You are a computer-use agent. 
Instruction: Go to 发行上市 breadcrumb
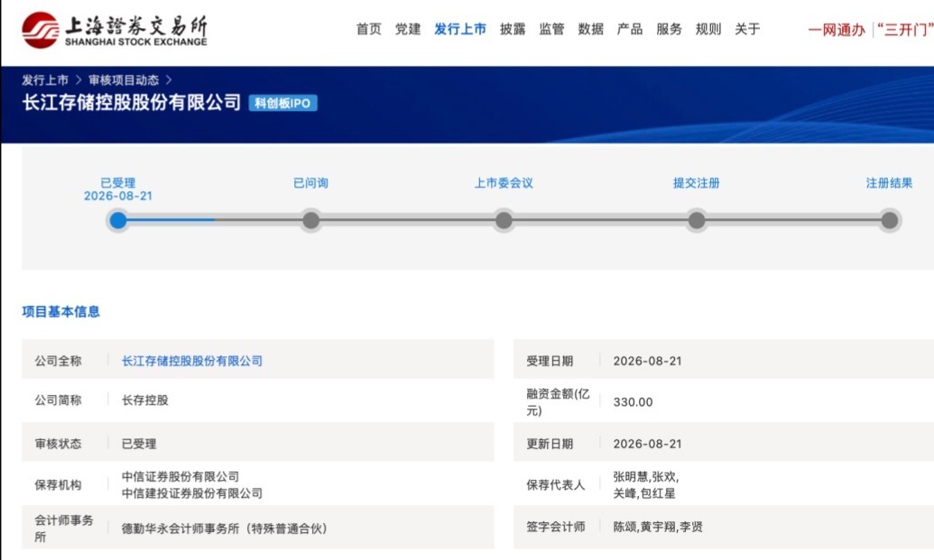45,79
